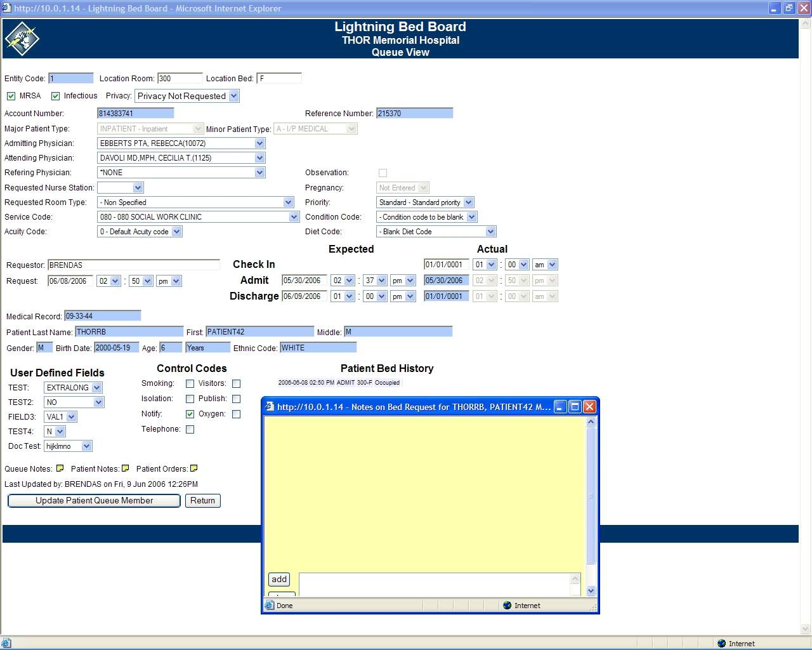Click the Internet zone globe in main status bar
Viewport: 812px width, 650px height.
pyautogui.click(x=721, y=643)
